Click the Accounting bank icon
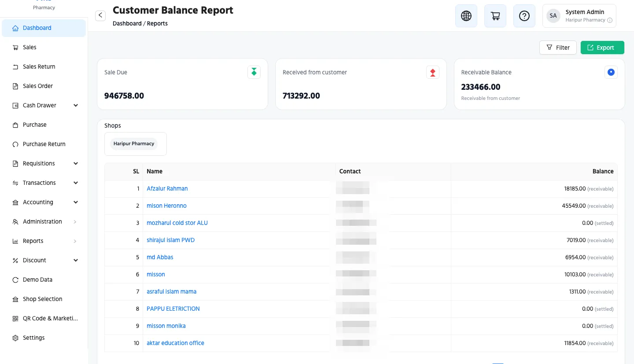Image resolution: width=634 pixels, height=364 pixels. point(15,202)
